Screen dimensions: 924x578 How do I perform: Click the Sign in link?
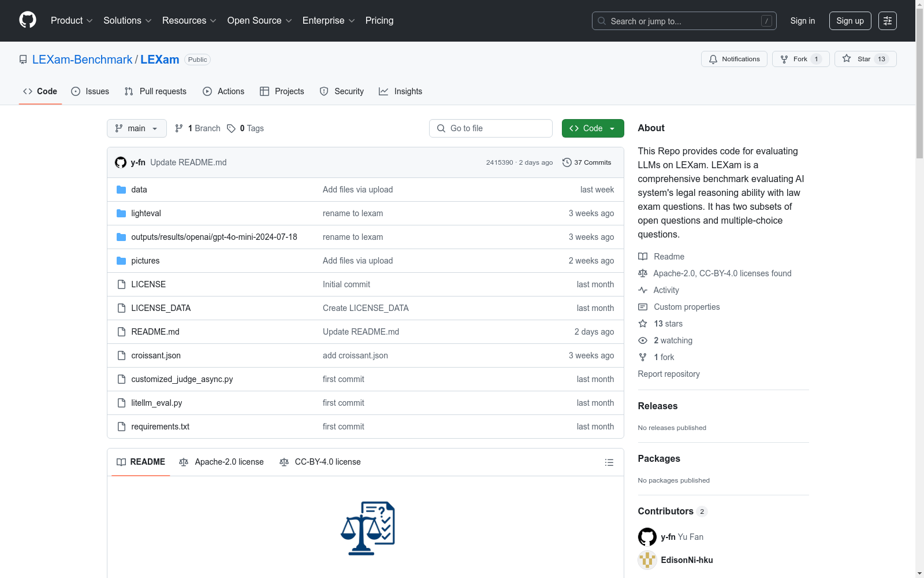803,21
